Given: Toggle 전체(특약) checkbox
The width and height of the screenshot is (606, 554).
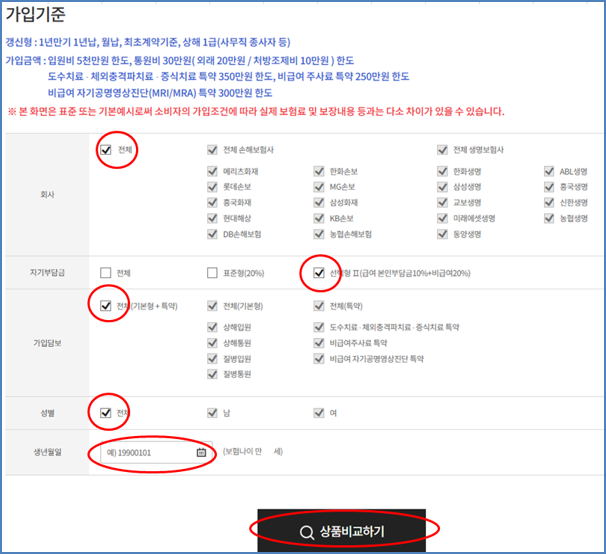Looking at the screenshot, I should (319, 306).
